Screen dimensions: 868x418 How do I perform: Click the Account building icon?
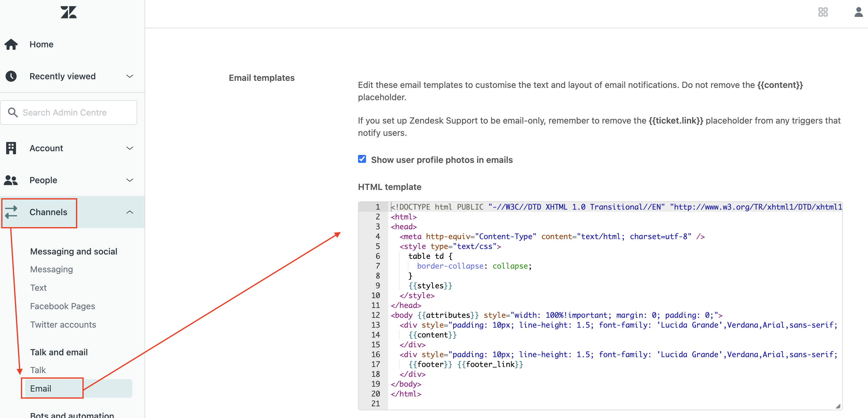click(x=11, y=148)
